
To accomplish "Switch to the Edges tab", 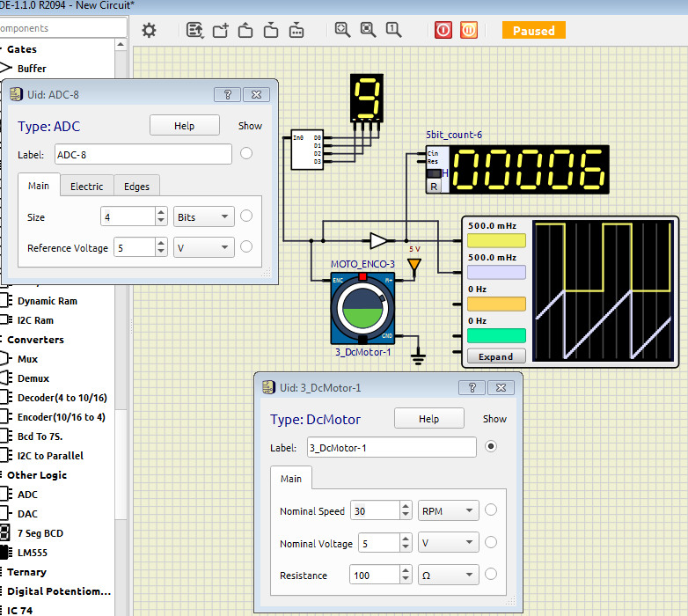I will 136,186.
